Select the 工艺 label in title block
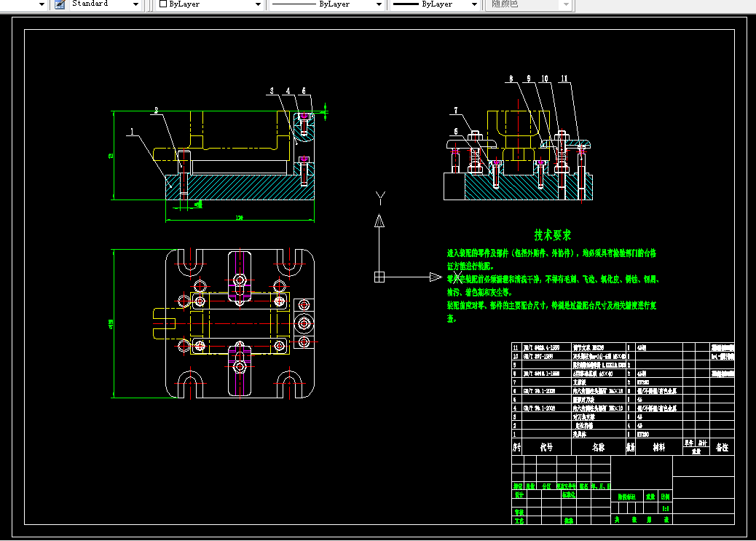The image size is (756, 541). pos(519,521)
